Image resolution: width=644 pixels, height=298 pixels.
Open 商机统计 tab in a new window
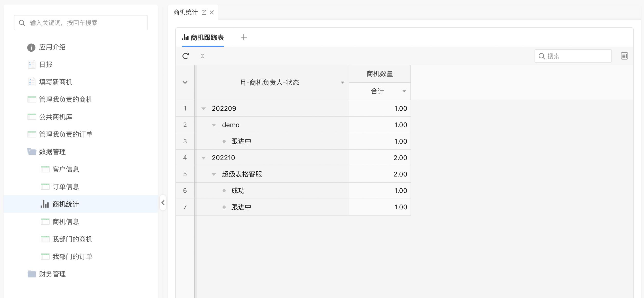[x=204, y=12]
